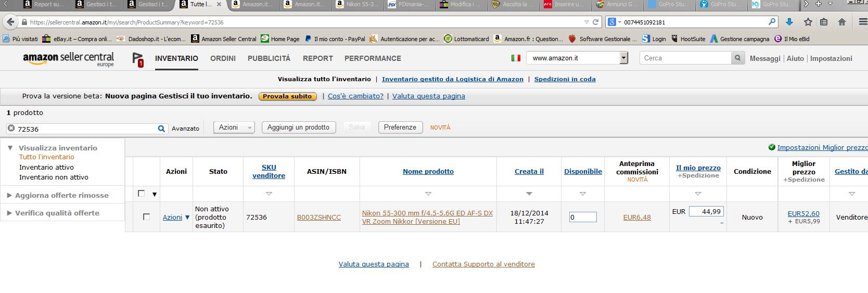
Task: Click the Preferenze button
Action: 400,128
